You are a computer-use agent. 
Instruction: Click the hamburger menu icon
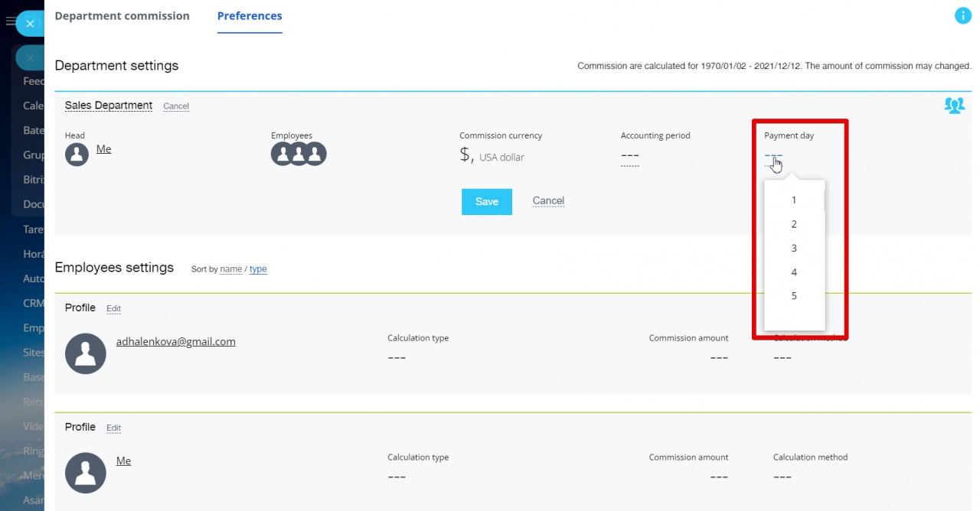(10, 21)
